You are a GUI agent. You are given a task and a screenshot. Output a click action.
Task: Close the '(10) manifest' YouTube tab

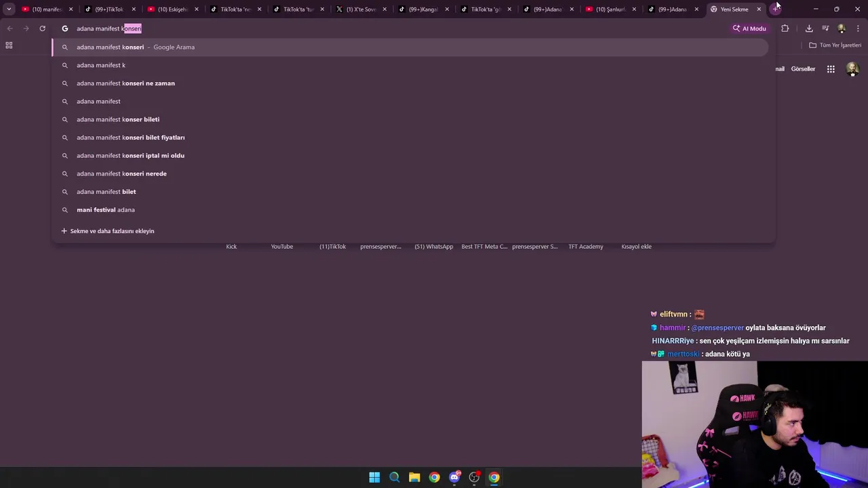click(71, 9)
